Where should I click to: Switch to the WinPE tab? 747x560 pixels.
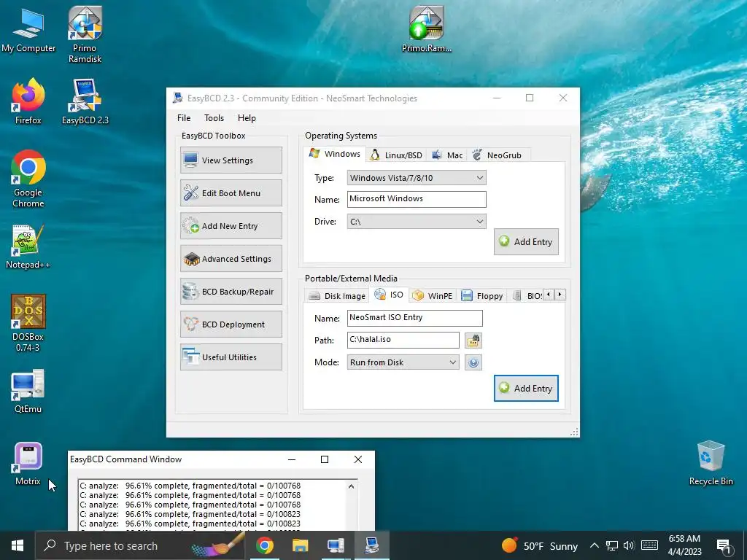click(x=433, y=296)
